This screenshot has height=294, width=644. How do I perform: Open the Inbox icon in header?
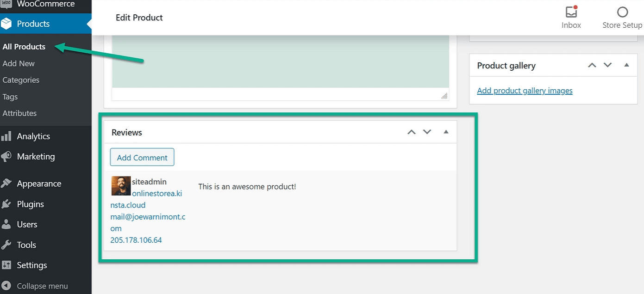(x=571, y=12)
